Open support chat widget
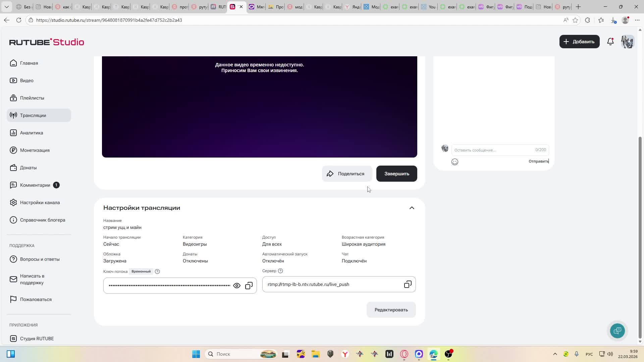Screen dimensions: 644x362 pyautogui.click(x=617, y=331)
